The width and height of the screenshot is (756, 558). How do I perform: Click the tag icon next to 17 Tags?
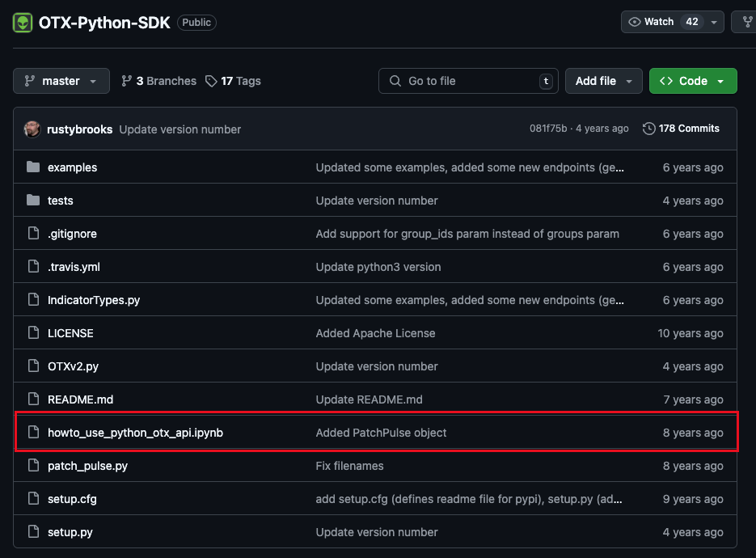click(x=211, y=81)
